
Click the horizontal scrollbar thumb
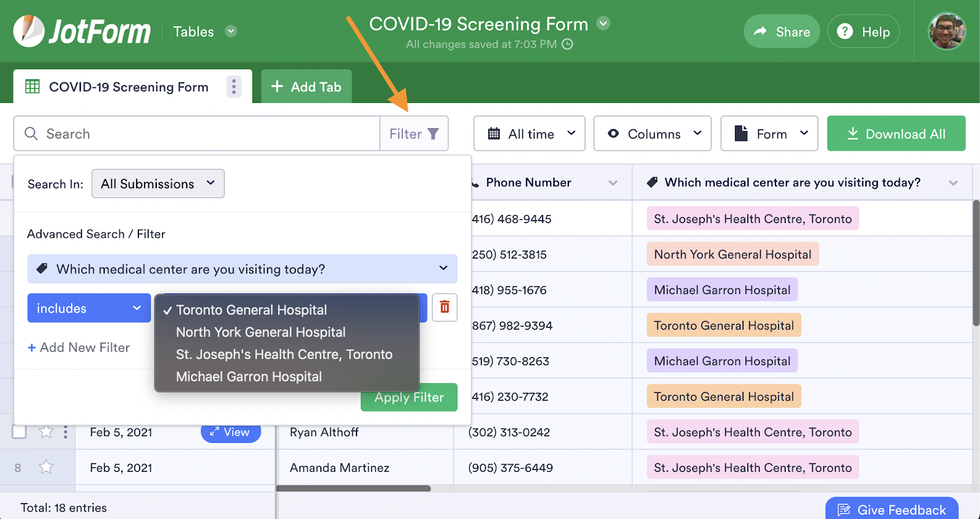(353, 488)
